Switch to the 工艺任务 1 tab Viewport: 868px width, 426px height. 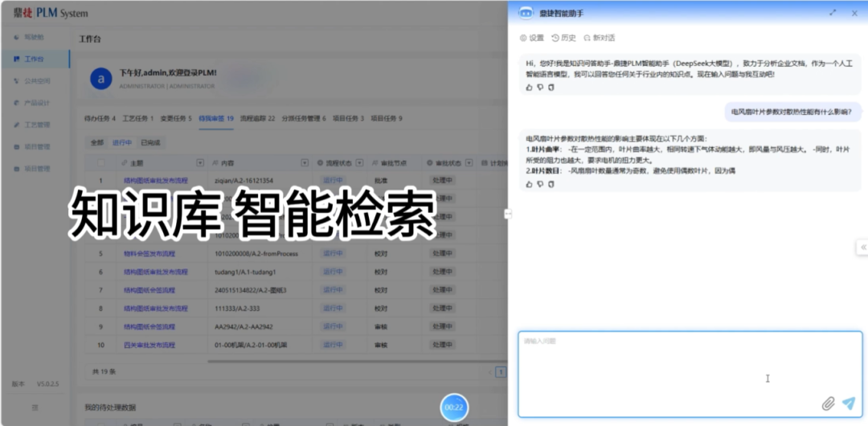pos(138,118)
